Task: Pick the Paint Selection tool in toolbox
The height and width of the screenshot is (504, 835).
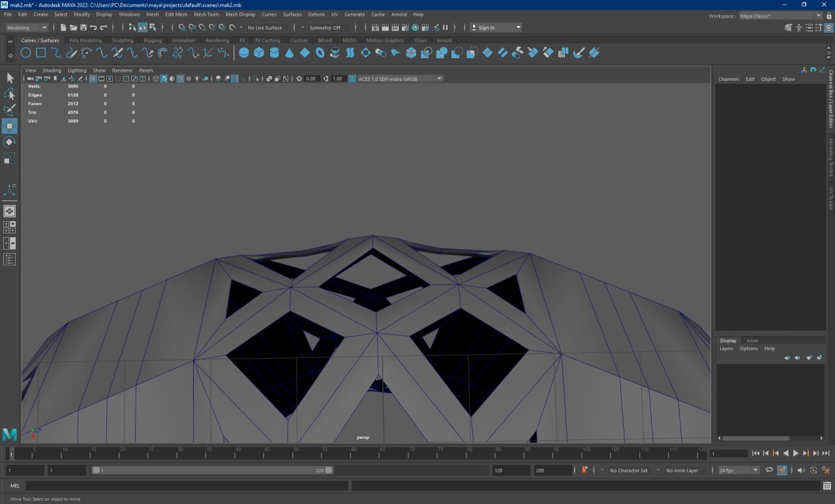Action: click(10, 110)
